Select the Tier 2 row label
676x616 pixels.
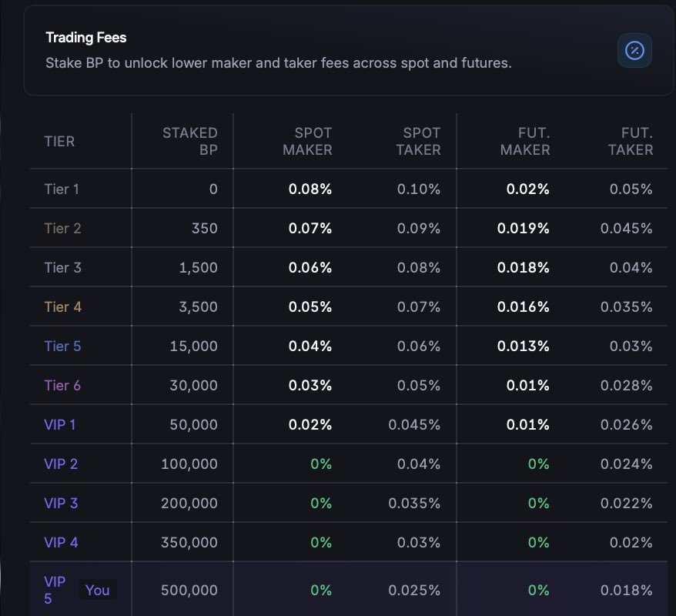pos(62,228)
